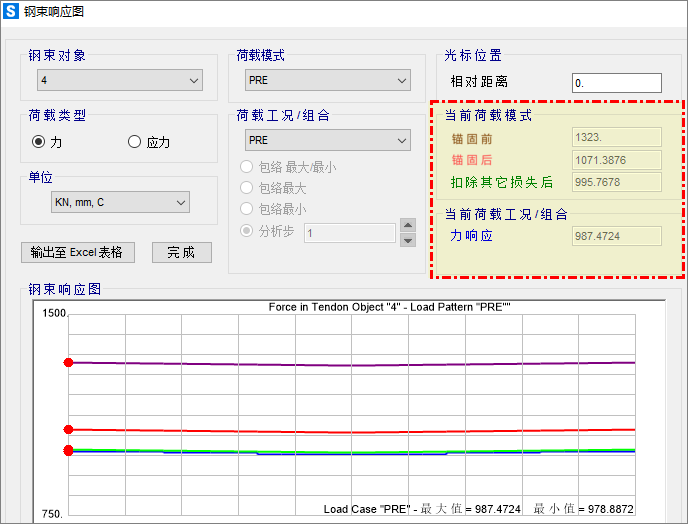688x524 pixels.
Task: Click the SAP2000 icon in the title bar
Action: 12,12
